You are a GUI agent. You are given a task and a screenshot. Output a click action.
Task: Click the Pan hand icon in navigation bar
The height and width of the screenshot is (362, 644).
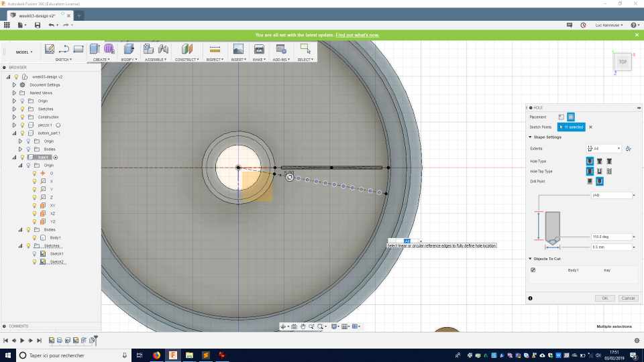303,326
